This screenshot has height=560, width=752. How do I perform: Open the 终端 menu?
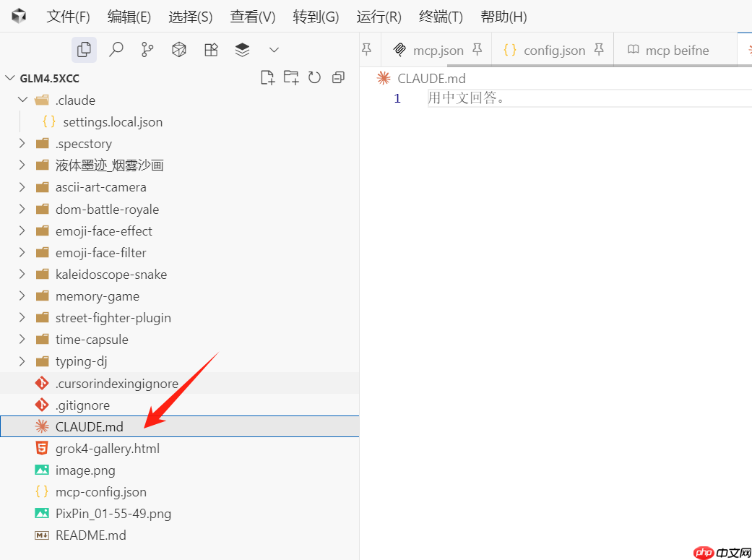[440, 16]
